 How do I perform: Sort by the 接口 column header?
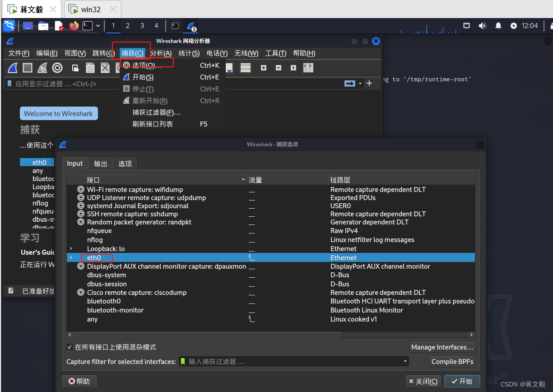tap(166, 180)
